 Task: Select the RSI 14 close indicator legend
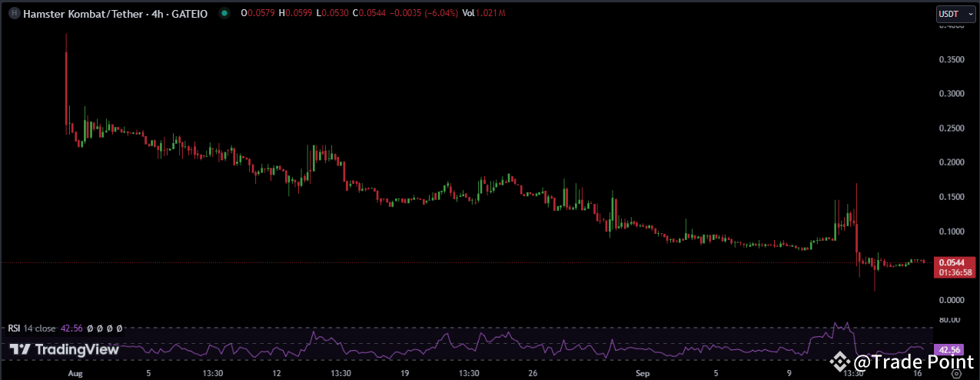coord(32,328)
